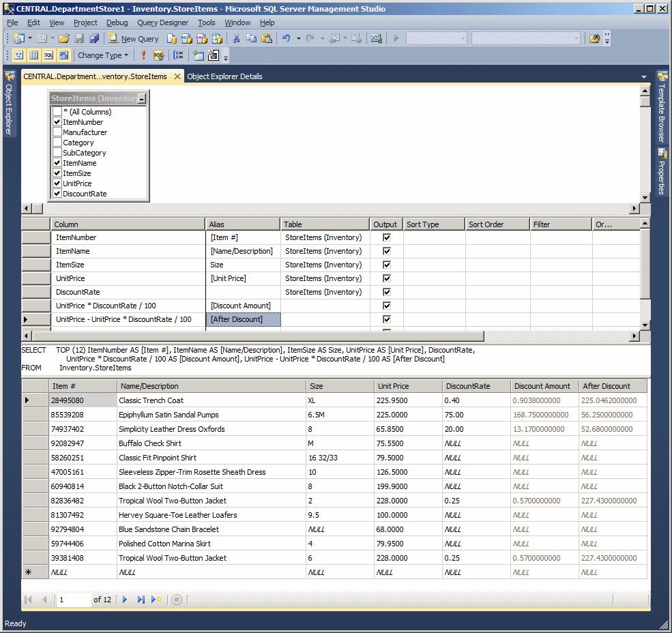Screen dimensions: 672x633
Task: Click the Execute SQL red exclamation icon
Action: tap(143, 55)
